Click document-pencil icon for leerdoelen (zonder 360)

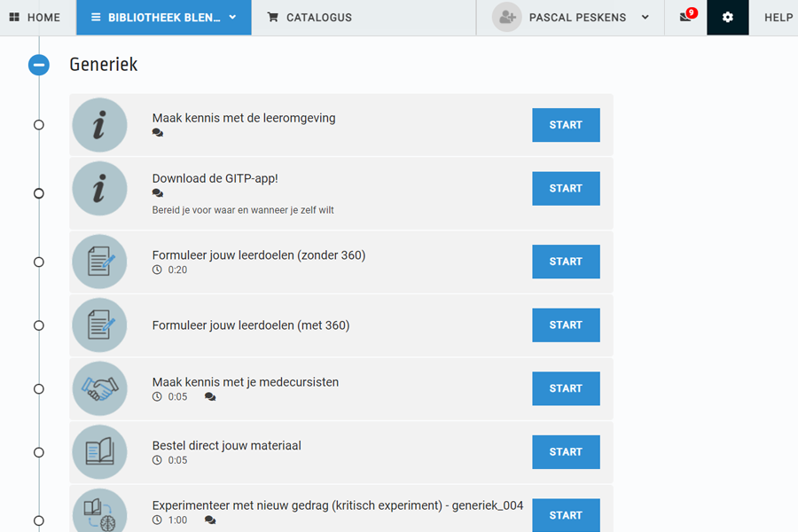[x=99, y=262]
